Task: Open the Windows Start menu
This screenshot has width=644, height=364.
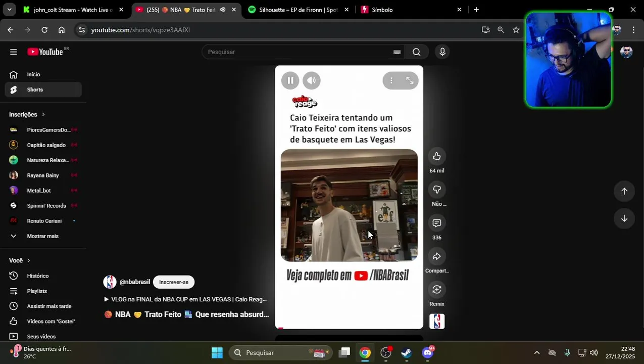Action: click(x=217, y=353)
